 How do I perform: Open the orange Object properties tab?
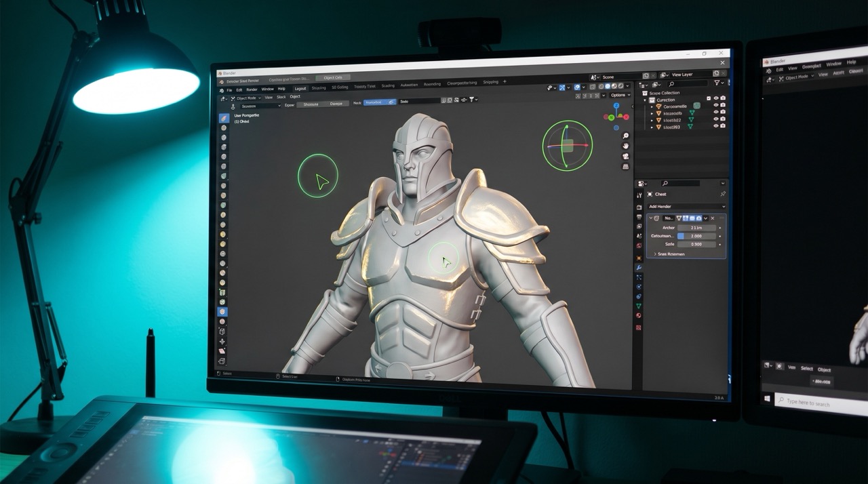(x=639, y=258)
